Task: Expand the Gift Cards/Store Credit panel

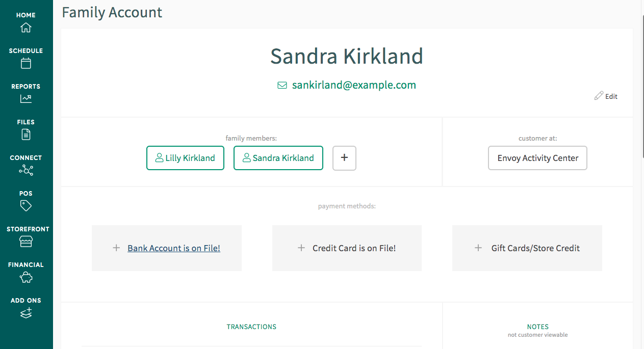Action: 527,248
